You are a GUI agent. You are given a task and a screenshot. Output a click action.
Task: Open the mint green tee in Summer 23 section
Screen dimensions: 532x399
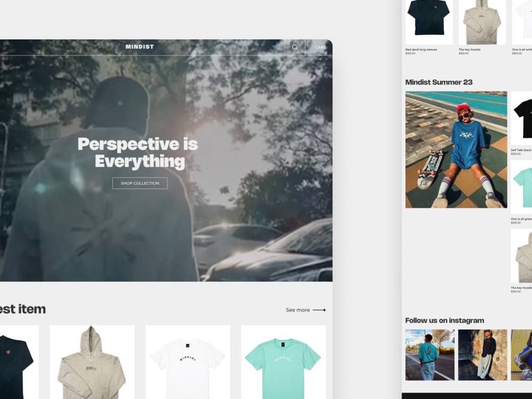521,187
